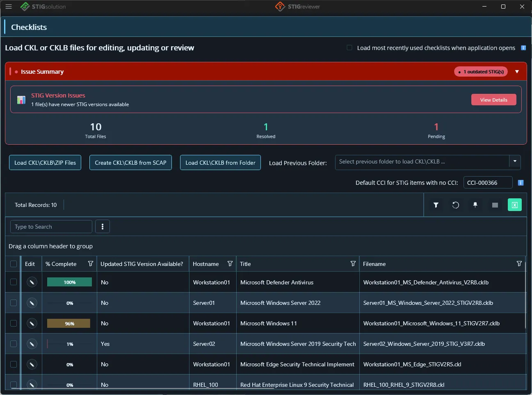Click Load CKL\CKLB\ZIP Files button
This screenshot has width=532, height=395.
(45, 163)
